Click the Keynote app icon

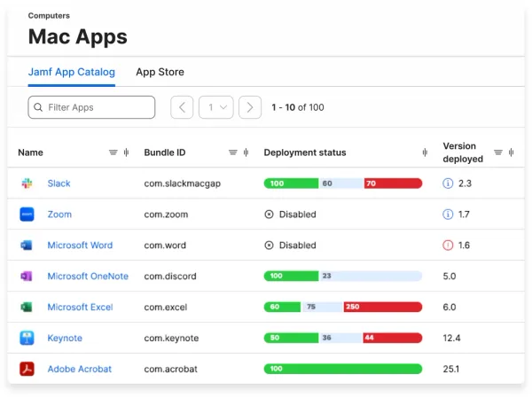[27, 338]
